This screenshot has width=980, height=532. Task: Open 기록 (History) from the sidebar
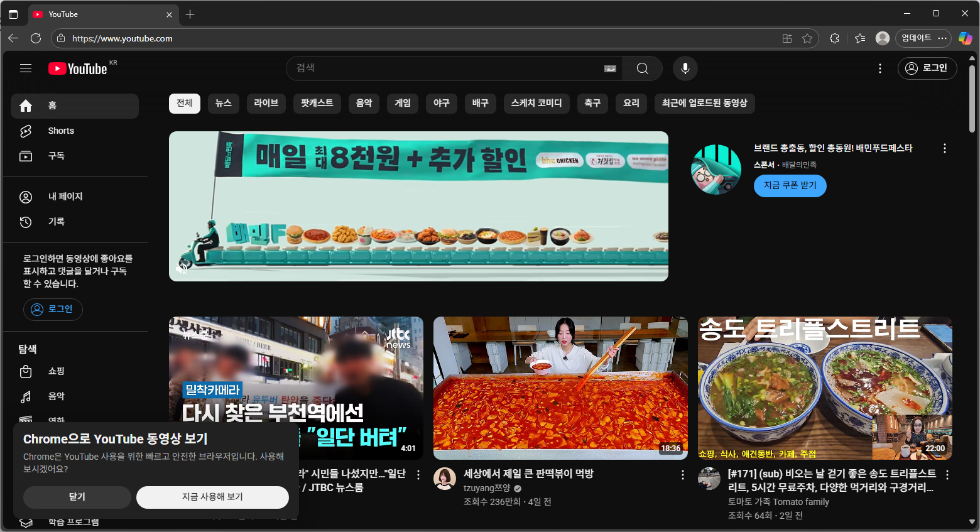pyautogui.click(x=57, y=222)
